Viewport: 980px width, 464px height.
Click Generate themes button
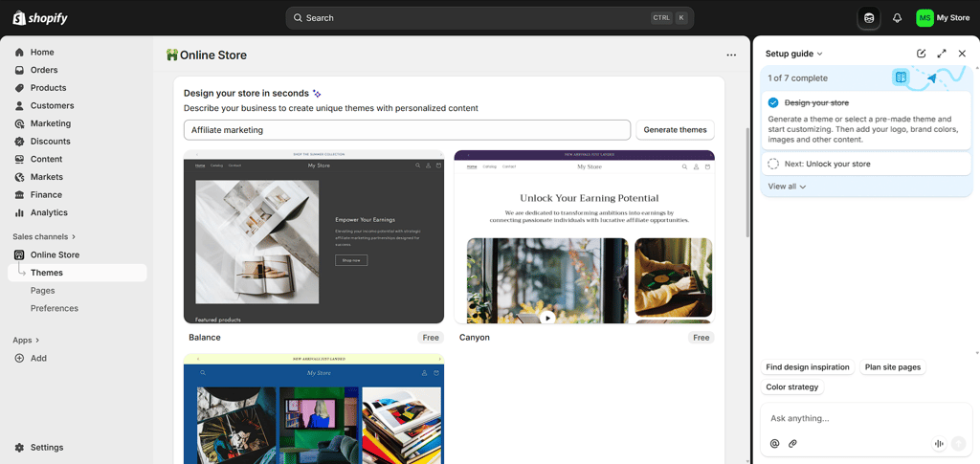[675, 130]
